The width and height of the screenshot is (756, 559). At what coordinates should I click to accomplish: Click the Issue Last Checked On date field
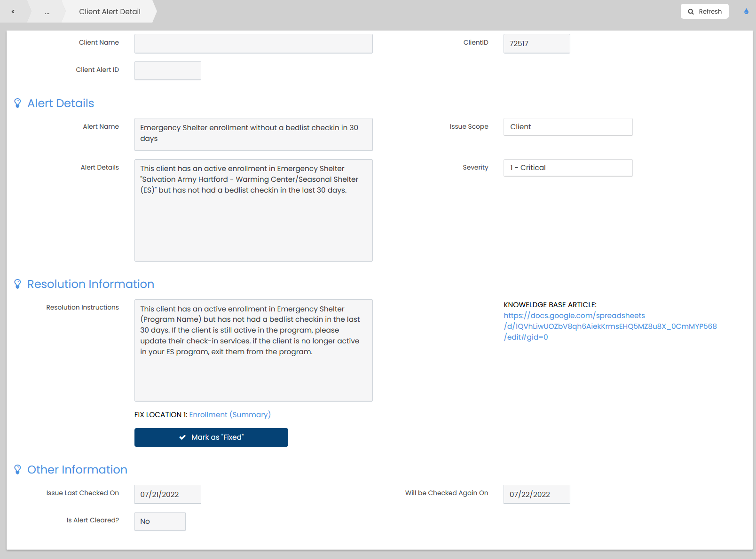click(168, 494)
